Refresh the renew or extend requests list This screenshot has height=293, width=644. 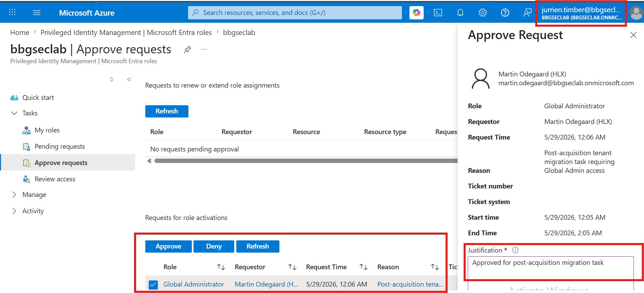click(x=167, y=111)
